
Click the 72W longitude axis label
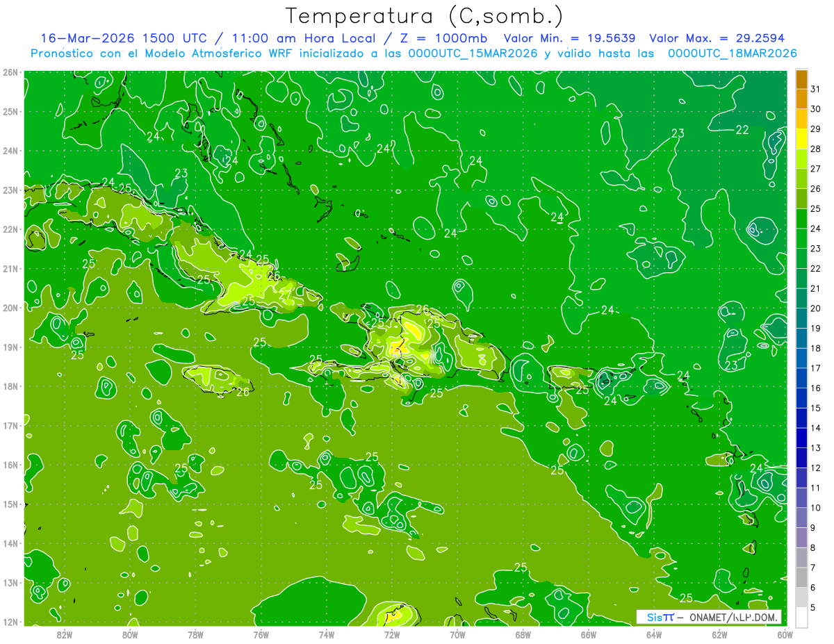click(x=392, y=634)
